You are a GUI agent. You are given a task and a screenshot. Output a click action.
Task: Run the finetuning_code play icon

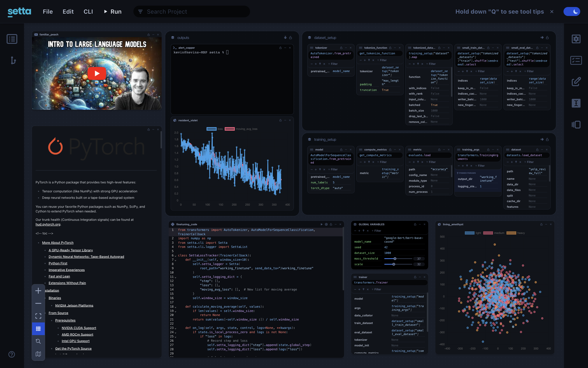[321, 224]
